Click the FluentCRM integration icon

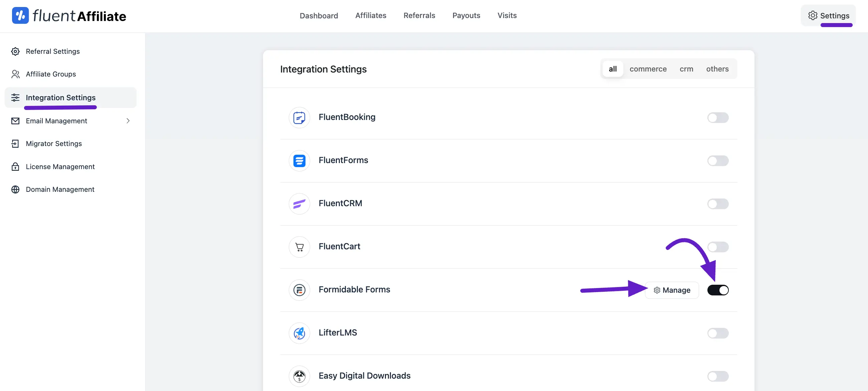pyautogui.click(x=299, y=204)
